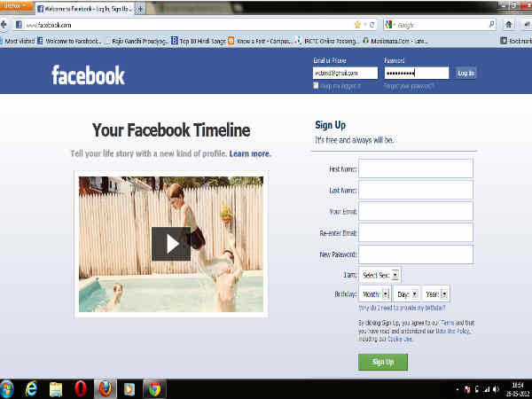
Task: Open the Welcome to Facebook bookmark
Action: (69, 41)
